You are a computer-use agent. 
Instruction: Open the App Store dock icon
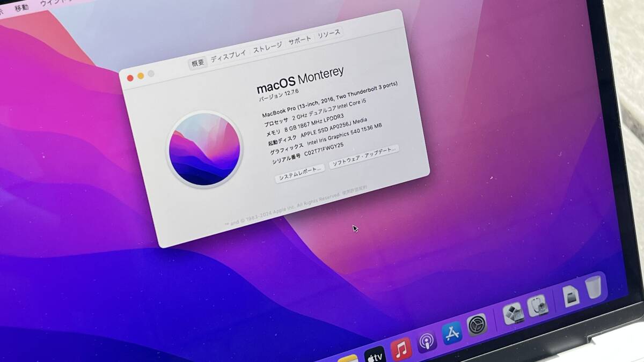point(452,333)
